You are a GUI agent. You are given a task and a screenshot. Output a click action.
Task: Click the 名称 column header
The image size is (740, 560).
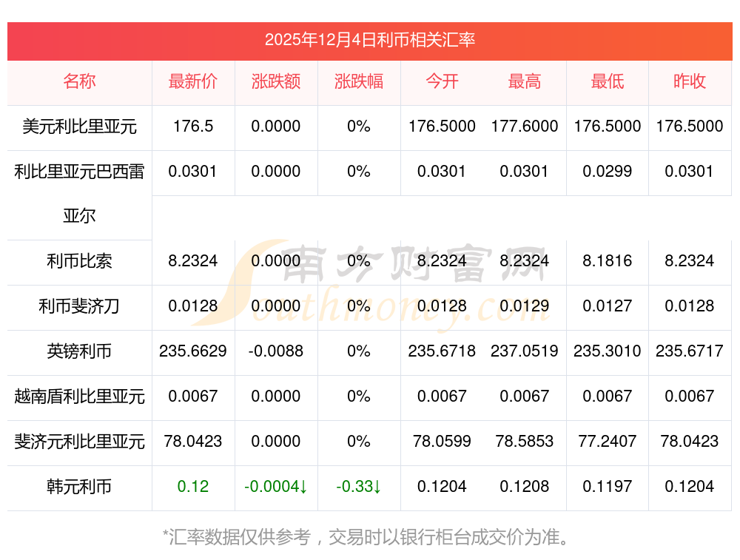(79, 81)
